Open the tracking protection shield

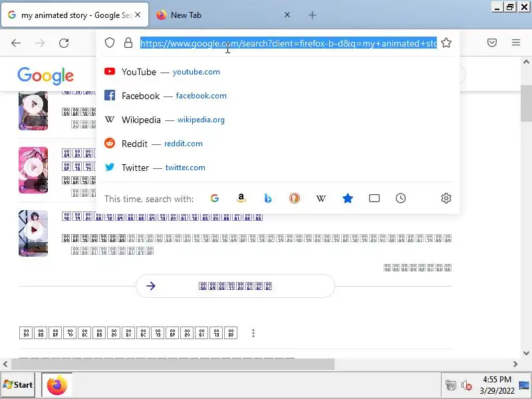[x=110, y=43]
